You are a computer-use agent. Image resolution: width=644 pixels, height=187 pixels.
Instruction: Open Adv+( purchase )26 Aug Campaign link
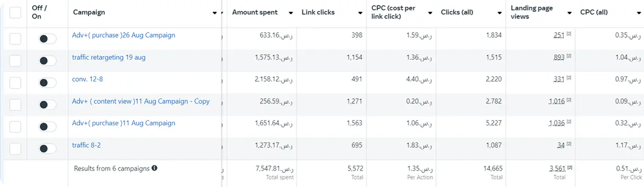123,35
